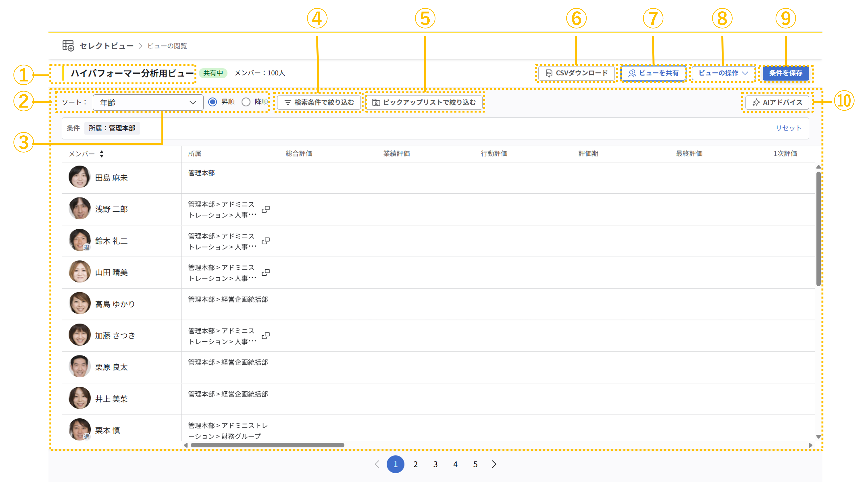This screenshot has height=482, width=868.
Task: Go to page 3 in pagination
Action: [435, 464]
